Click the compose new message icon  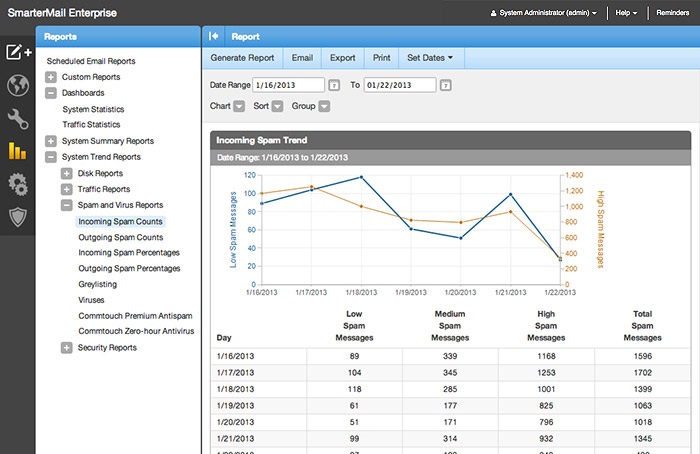[17, 52]
